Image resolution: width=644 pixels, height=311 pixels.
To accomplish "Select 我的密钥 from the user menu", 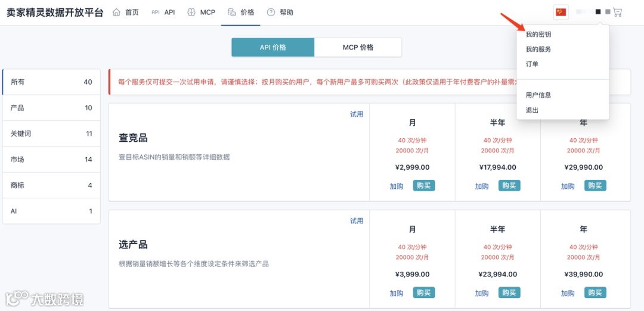I will (x=538, y=35).
